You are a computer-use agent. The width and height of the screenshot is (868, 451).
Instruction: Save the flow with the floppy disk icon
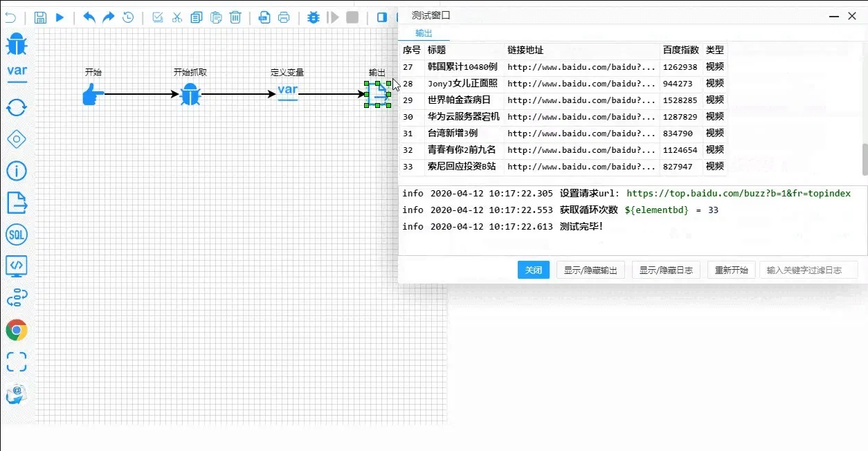coord(40,17)
